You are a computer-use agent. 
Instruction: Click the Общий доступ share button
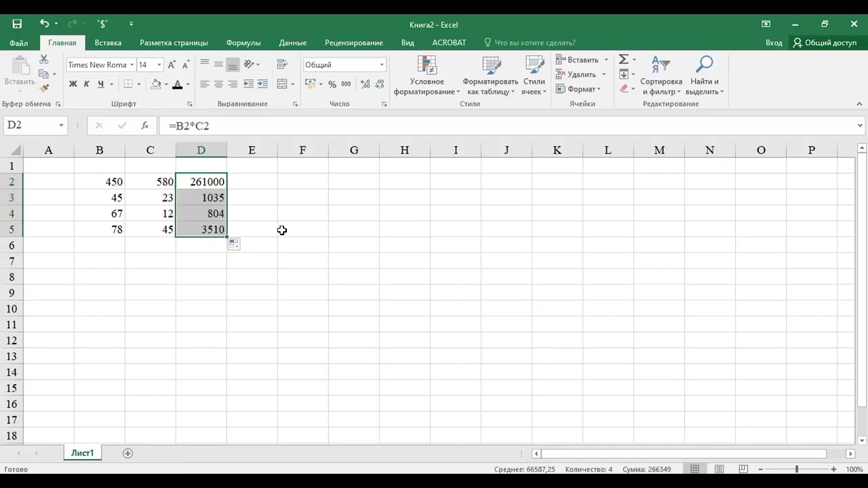(x=825, y=43)
